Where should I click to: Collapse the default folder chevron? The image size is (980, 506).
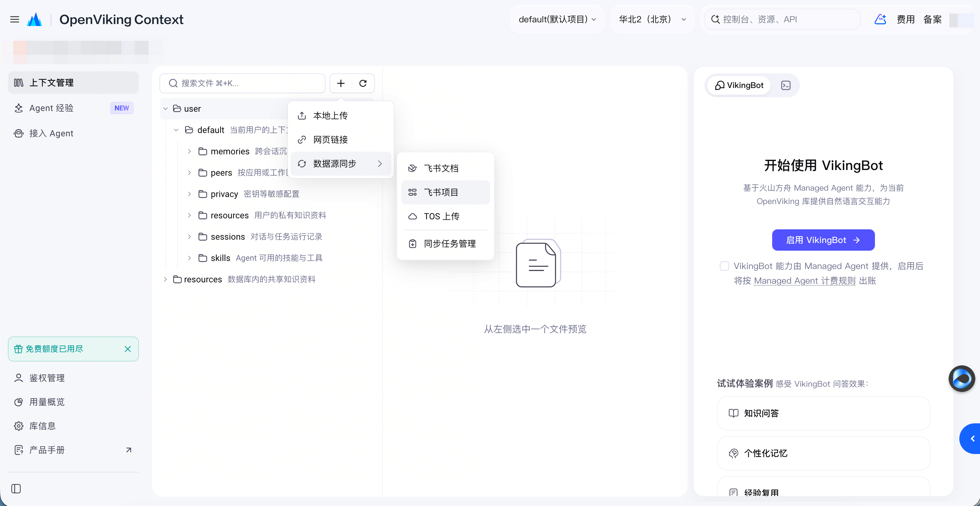176,130
